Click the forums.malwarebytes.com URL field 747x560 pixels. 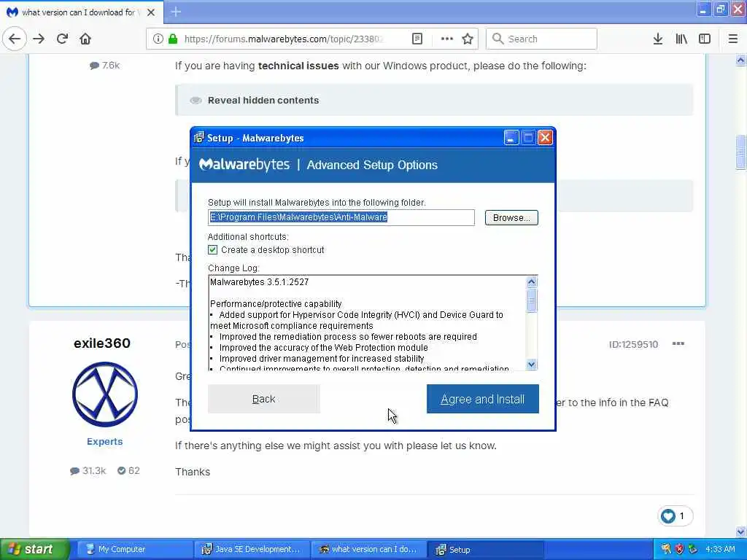[x=284, y=39]
